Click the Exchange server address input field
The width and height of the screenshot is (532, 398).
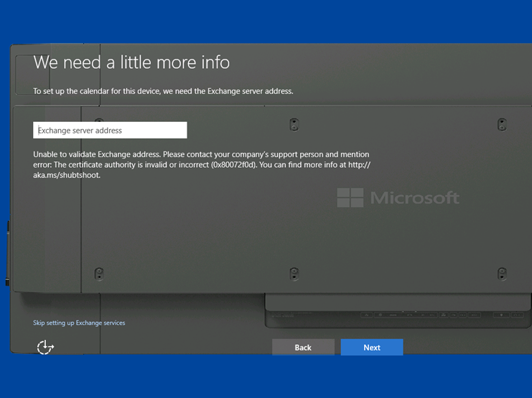pyautogui.click(x=110, y=131)
